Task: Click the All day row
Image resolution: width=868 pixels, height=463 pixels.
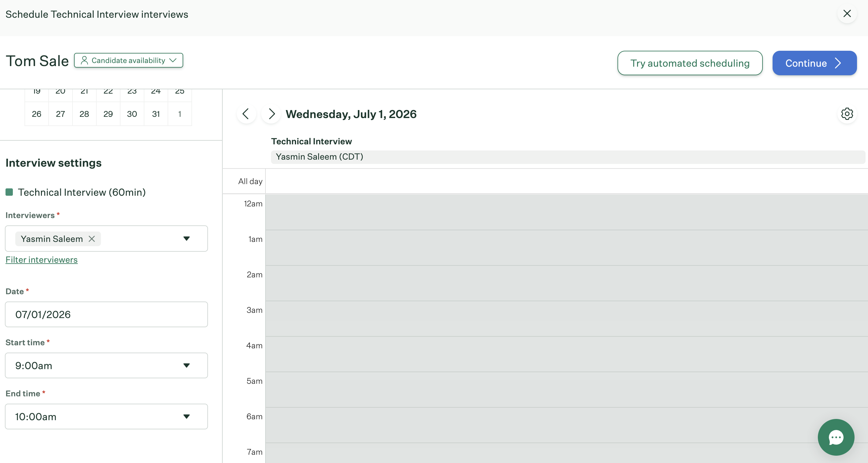Action: tap(566, 181)
